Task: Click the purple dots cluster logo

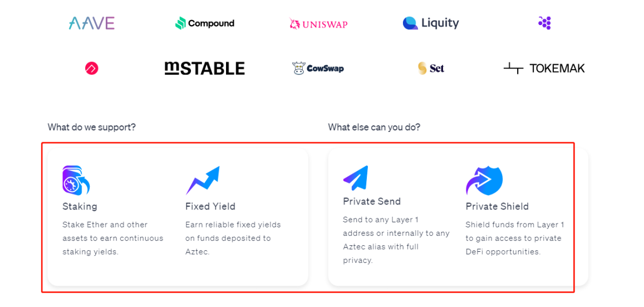Action: pos(544,23)
